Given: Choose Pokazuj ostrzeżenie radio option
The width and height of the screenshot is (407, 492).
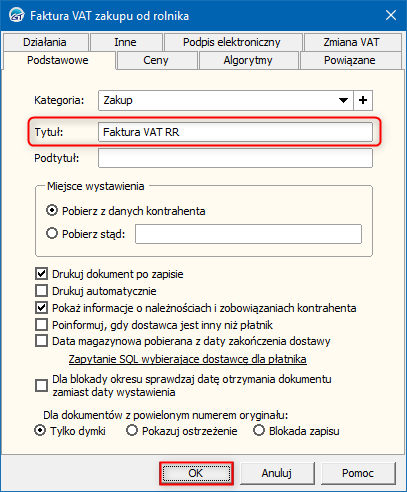Looking at the screenshot, I should [132, 430].
